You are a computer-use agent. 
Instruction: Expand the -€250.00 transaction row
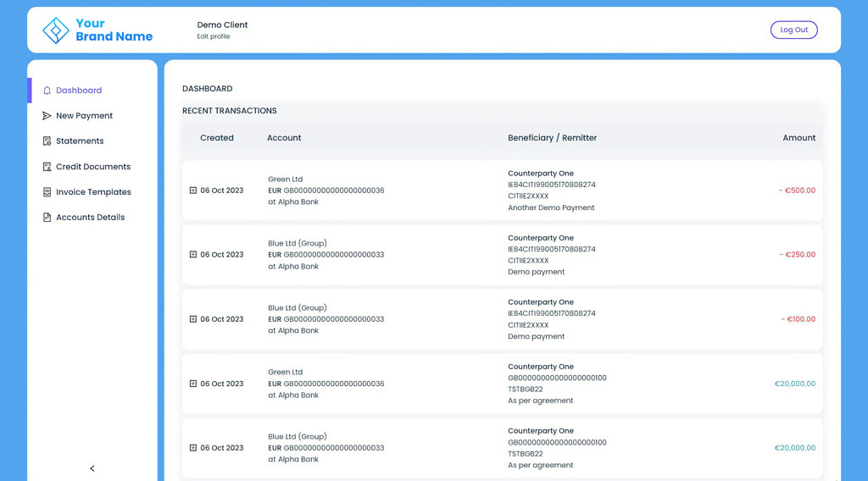(193, 255)
